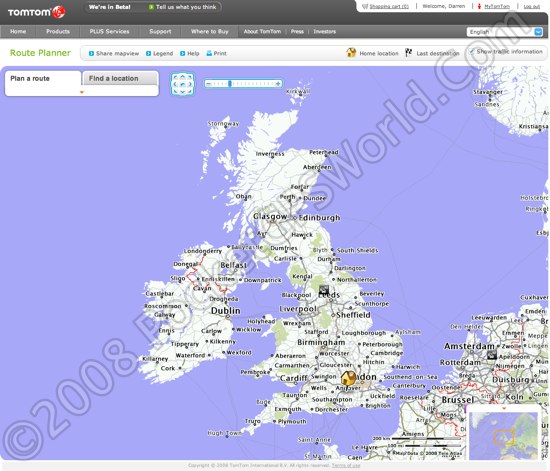Click the MyTomTom person icon
The image size is (550, 471).
pyautogui.click(x=479, y=6)
